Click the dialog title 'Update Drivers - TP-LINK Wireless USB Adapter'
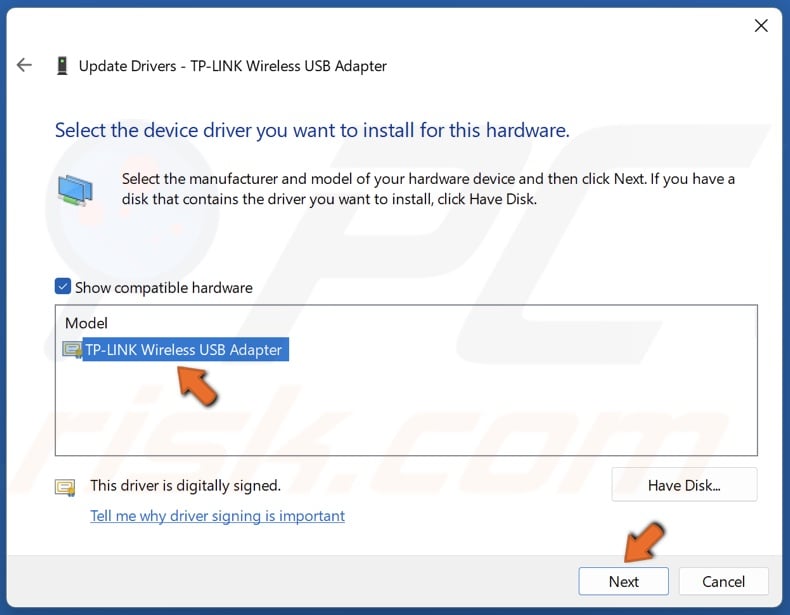790x615 pixels. 233,66
